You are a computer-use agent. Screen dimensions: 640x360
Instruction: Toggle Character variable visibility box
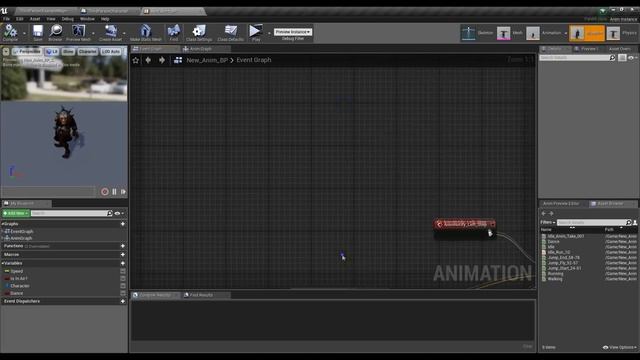coord(122,286)
